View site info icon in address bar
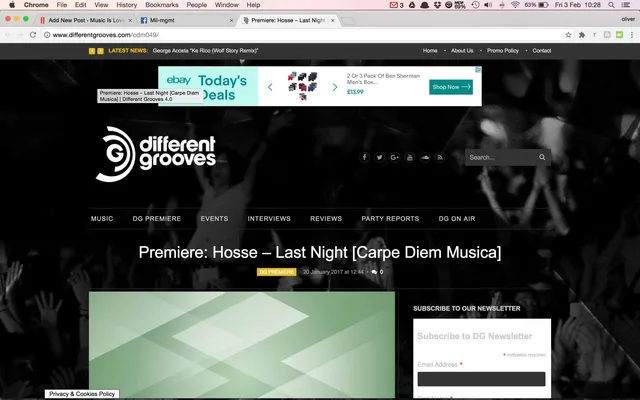640x400 pixels. point(47,35)
